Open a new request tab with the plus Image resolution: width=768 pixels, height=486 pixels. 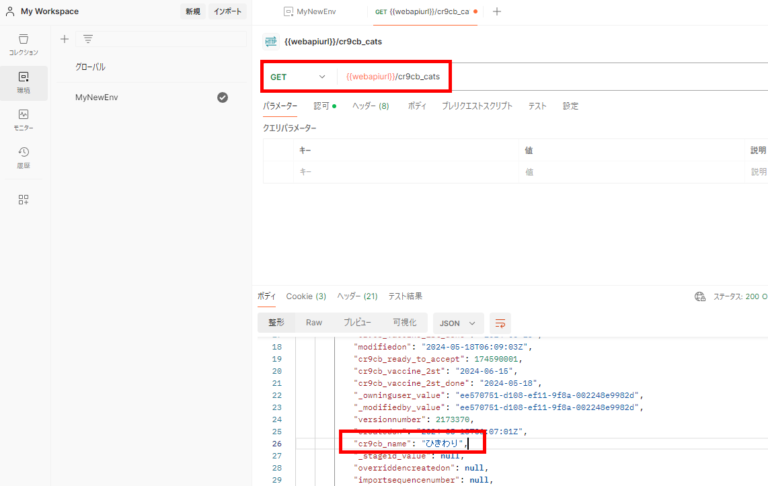[x=497, y=12]
